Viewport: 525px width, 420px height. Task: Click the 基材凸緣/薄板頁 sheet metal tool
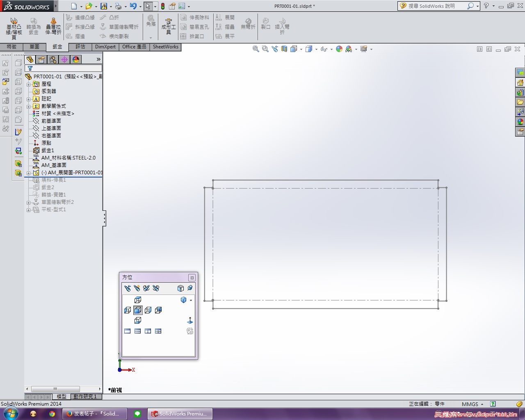[x=14, y=28]
